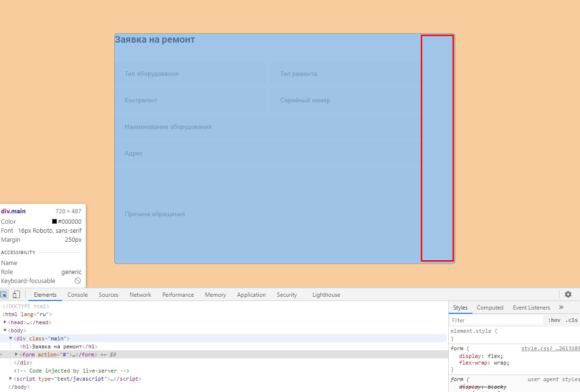Switch to the Application tab
The width and height of the screenshot is (580, 392).
251,294
